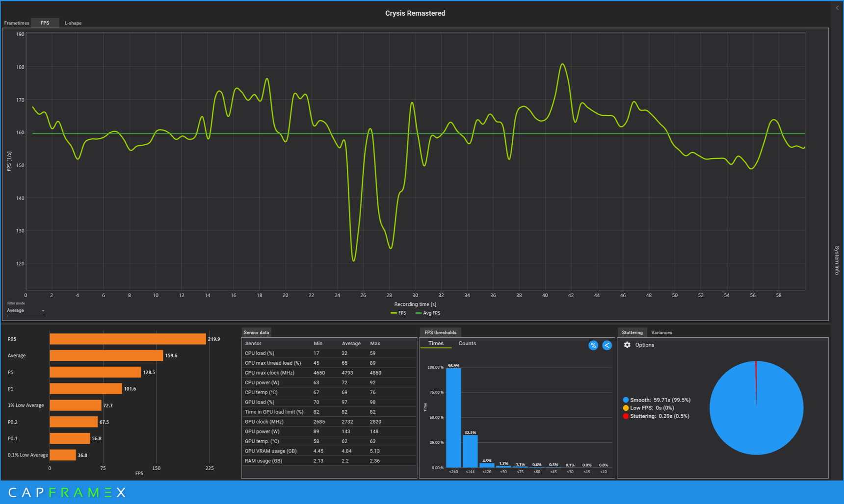The image size is (844, 504).
Task: Click the CapFrameX logo
Action: coord(67,493)
